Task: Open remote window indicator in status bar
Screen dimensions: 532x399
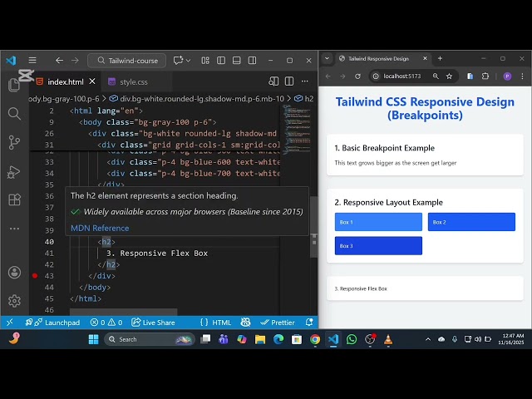Action: click(x=10, y=323)
